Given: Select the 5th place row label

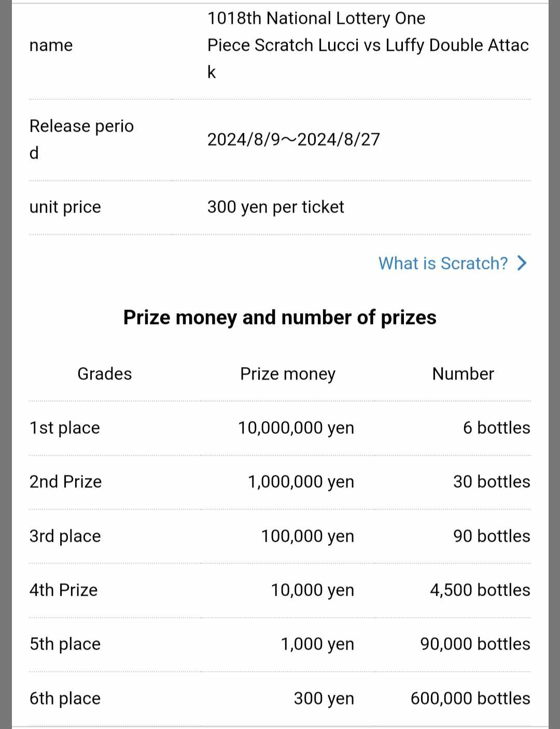Looking at the screenshot, I should point(65,644).
